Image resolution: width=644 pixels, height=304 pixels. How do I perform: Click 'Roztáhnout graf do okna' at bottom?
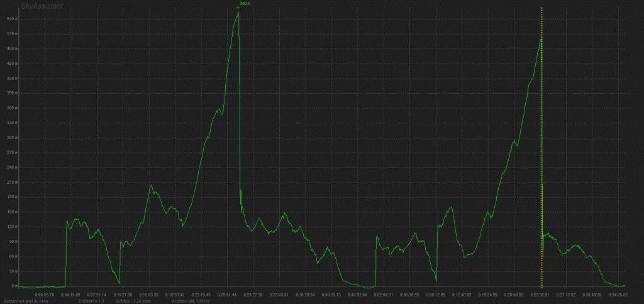(x=23, y=301)
